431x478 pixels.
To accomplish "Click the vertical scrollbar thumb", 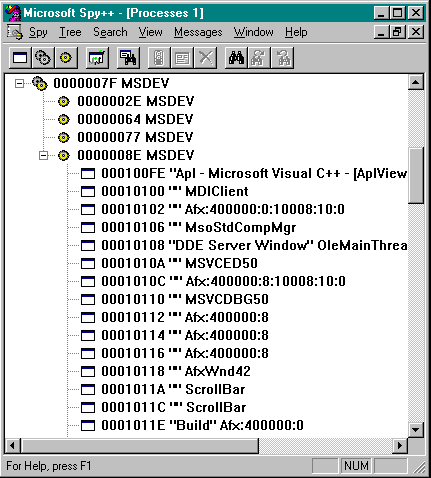I will pyautogui.click(x=416, y=175).
